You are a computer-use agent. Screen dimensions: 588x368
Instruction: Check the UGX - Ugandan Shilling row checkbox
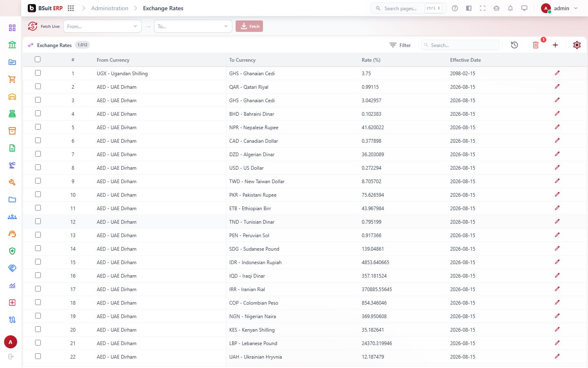point(38,73)
